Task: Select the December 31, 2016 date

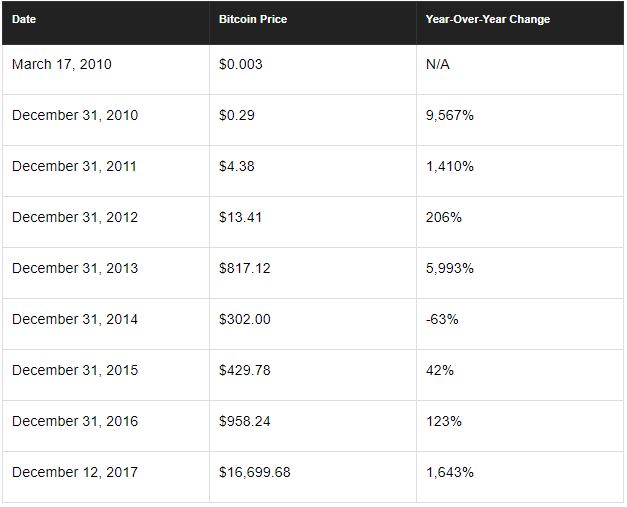Action: [x=75, y=421]
